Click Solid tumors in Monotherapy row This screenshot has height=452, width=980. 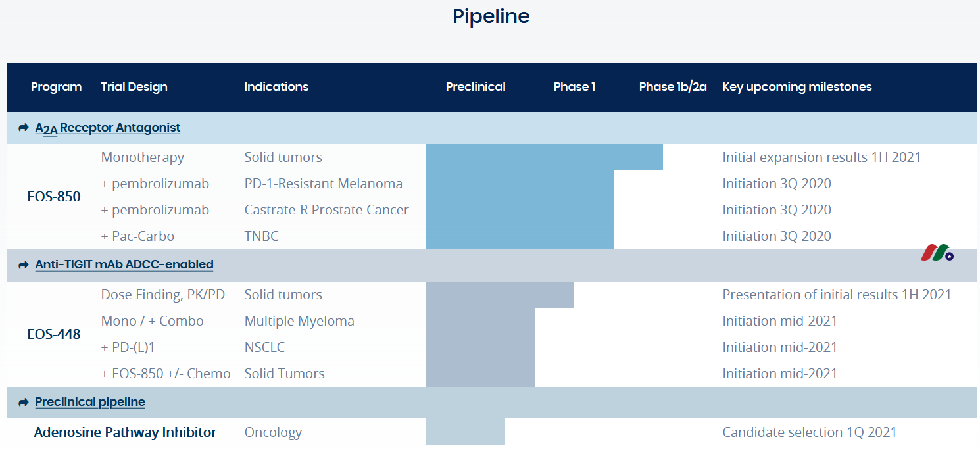(283, 157)
